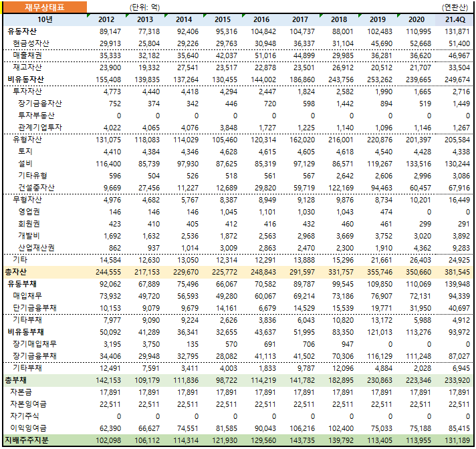Click the 21.4Q 산업재산권 value 9,283

click(461, 248)
